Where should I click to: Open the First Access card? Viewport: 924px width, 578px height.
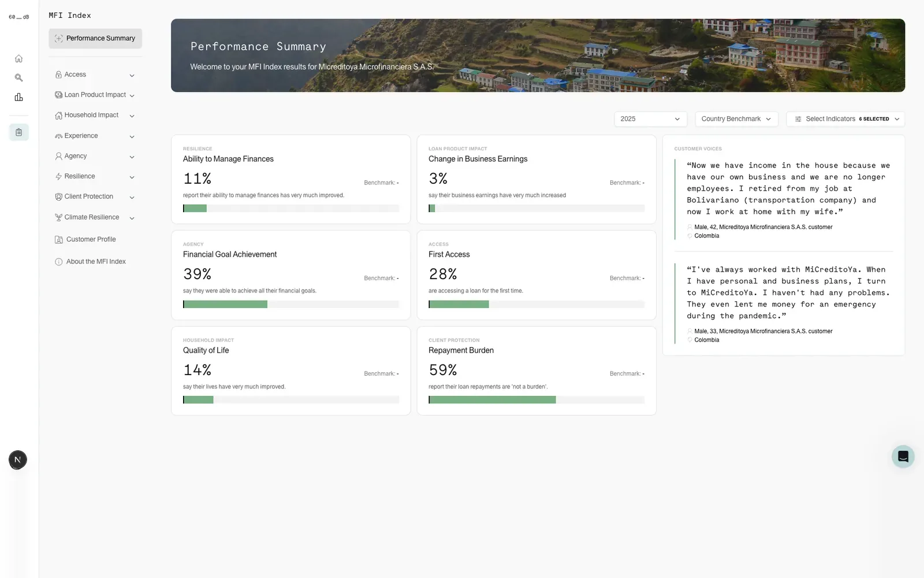click(x=536, y=275)
